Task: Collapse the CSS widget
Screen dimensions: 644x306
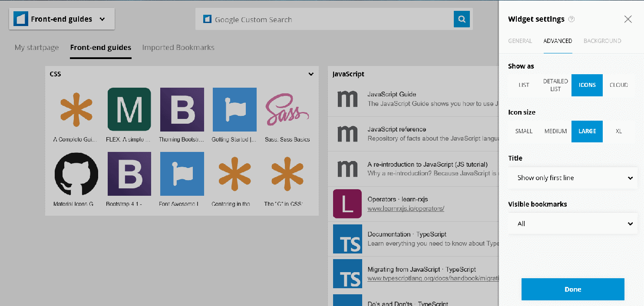Action: coord(311,74)
